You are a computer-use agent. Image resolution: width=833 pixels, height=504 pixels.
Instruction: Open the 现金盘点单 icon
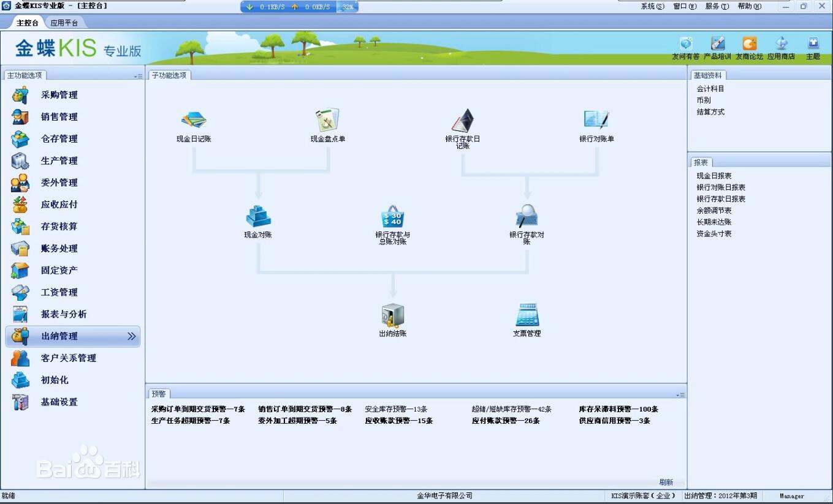(327, 120)
